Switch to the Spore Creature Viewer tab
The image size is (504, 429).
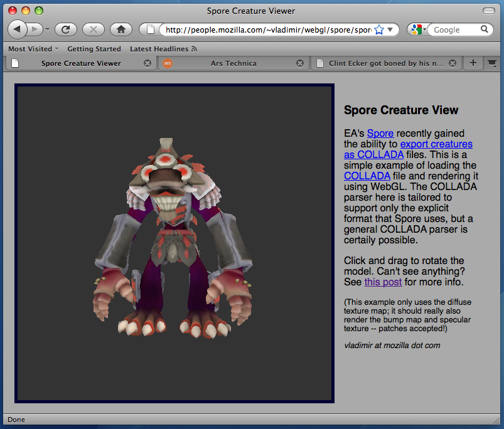(81, 63)
